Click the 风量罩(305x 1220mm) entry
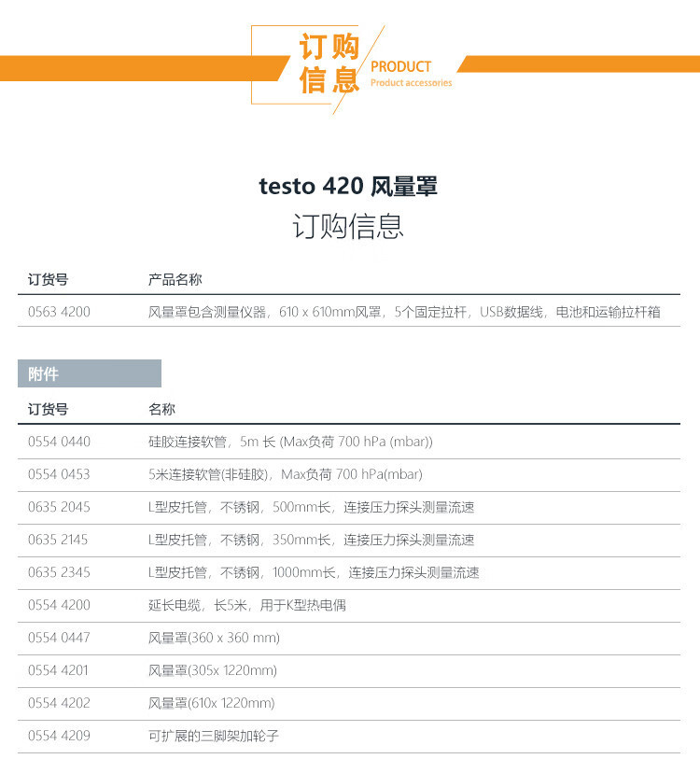 213,670
